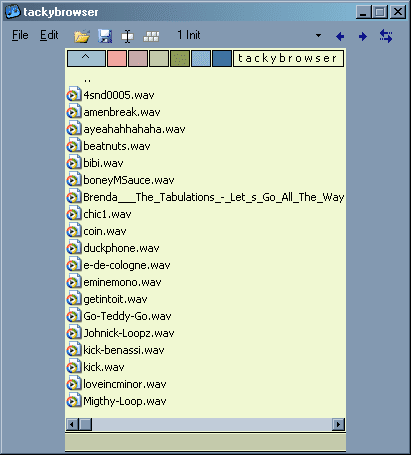Image resolution: width=411 pixels, height=455 pixels.
Task: Select the 1 Init preset label
Action: click(x=189, y=35)
